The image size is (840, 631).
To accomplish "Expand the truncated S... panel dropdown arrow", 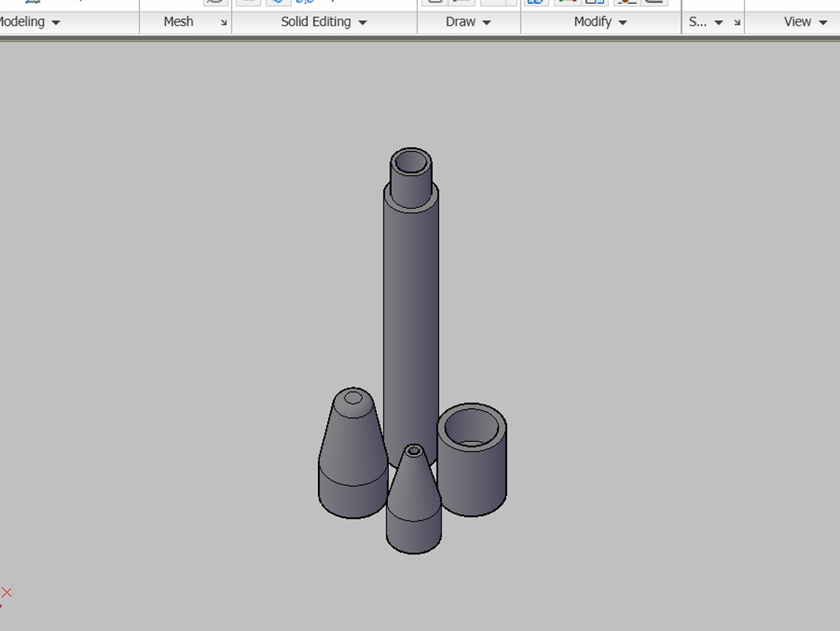I will (x=719, y=23).
